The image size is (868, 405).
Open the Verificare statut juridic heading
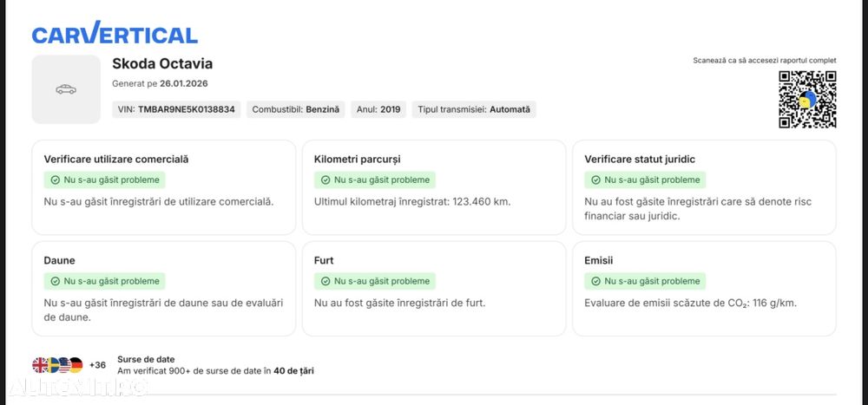640,160
